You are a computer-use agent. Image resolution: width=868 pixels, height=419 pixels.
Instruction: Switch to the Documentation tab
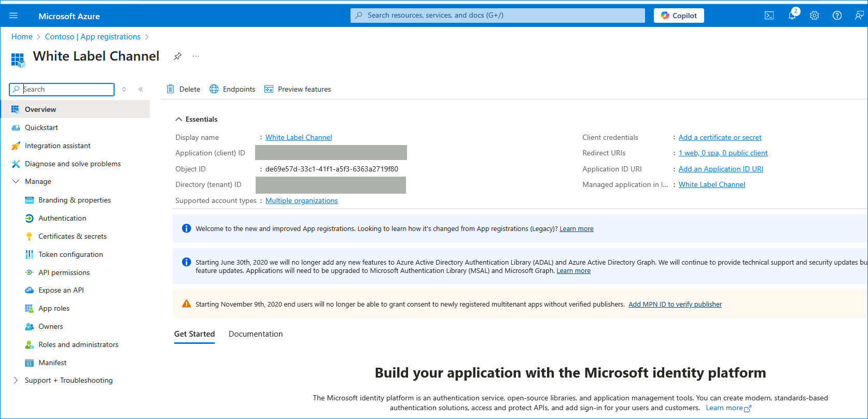[x=256, y=334]
